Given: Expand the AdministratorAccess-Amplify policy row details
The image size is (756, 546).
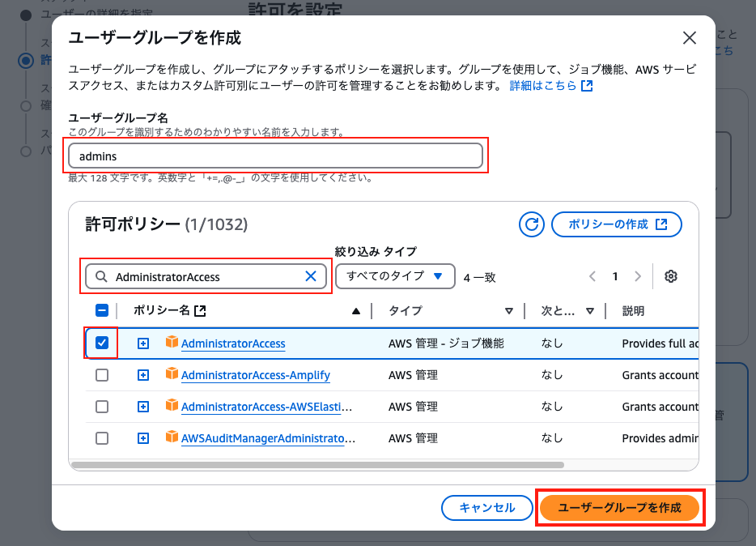Looking at the screenshot, I should 143,375.
